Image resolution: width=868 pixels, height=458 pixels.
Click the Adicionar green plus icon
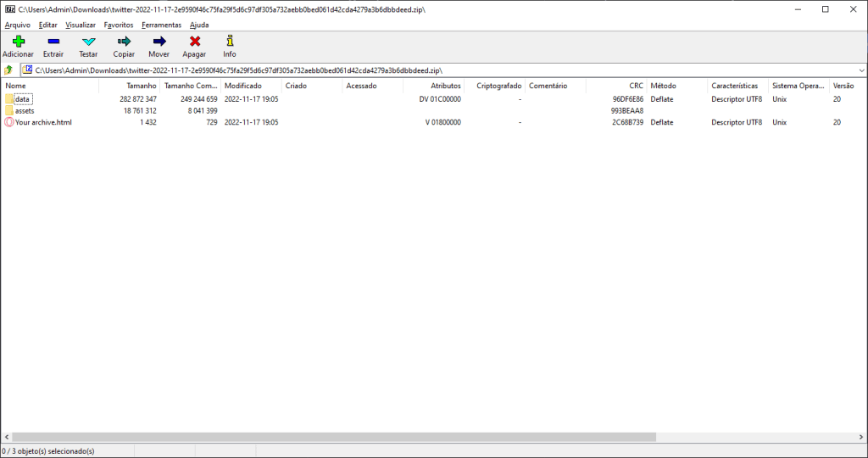pyautogui.click(x=18, y=42)
